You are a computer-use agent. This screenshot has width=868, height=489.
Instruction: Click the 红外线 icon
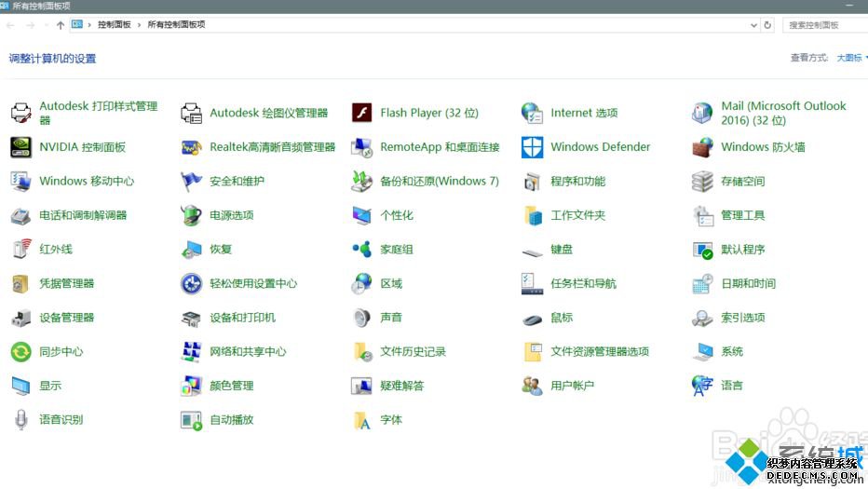click(21, 250)
